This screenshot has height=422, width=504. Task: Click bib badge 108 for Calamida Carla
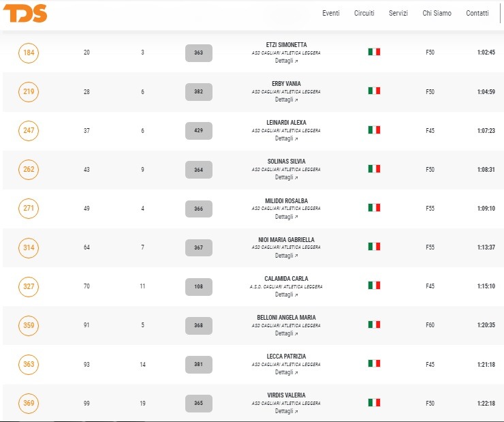199,286
